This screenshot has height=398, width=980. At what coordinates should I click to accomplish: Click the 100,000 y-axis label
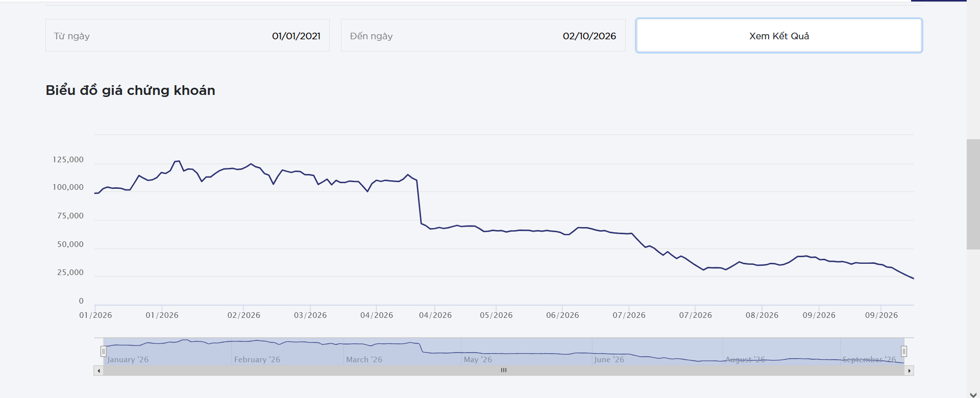pyautogui.click(x=68, y=187)
